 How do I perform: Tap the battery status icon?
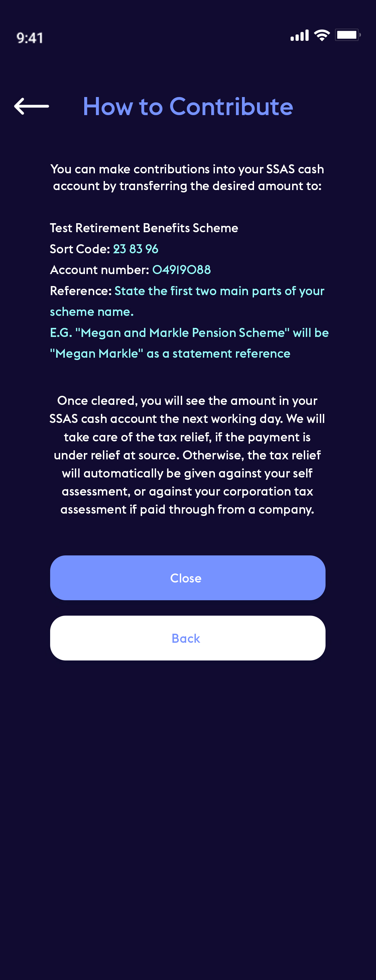[x=348, y=35]
